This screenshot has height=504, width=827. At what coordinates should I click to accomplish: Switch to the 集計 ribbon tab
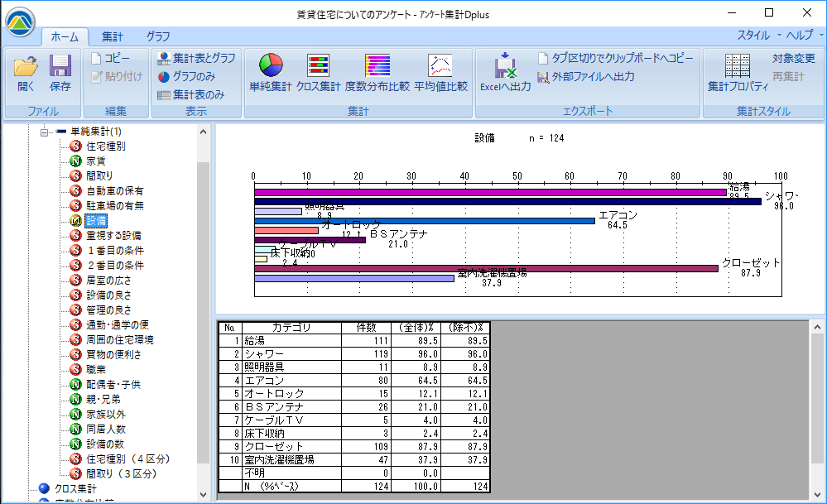click(113, 36)
